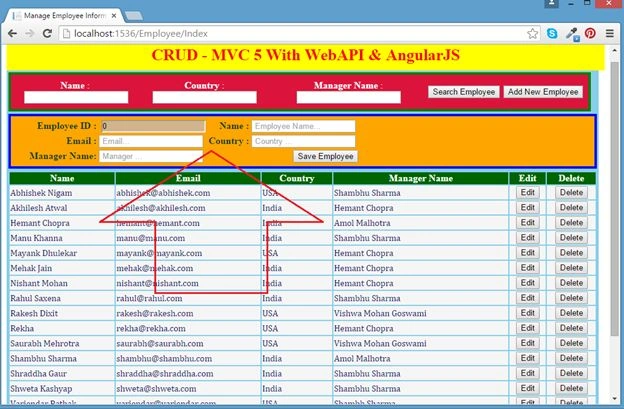This screenshot has width=624, height=409.
Task: Click the Name column header in the table
Action: click(62, 178)
